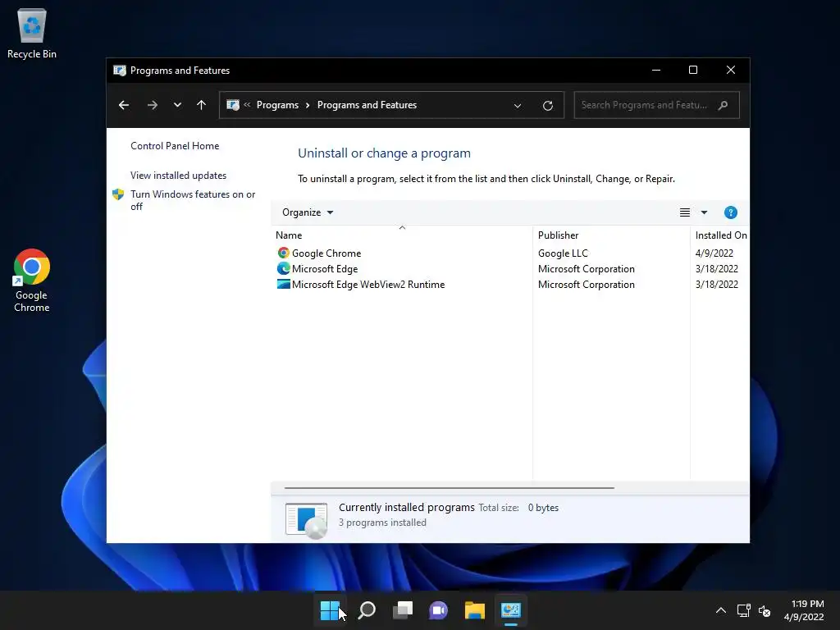
Task: Click the 3 programs installed text
Action: [x=382, y=523]
